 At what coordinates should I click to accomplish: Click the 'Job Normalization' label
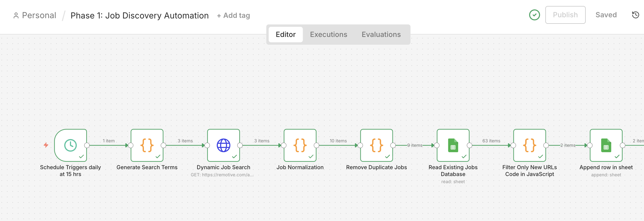[x=300, y=167]
